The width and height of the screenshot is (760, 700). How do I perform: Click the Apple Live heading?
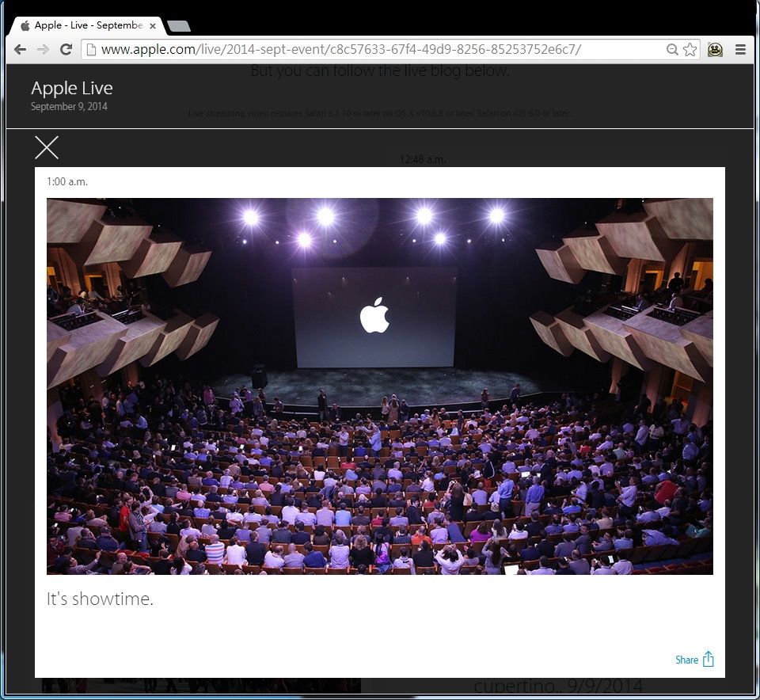tap(72, 88)
